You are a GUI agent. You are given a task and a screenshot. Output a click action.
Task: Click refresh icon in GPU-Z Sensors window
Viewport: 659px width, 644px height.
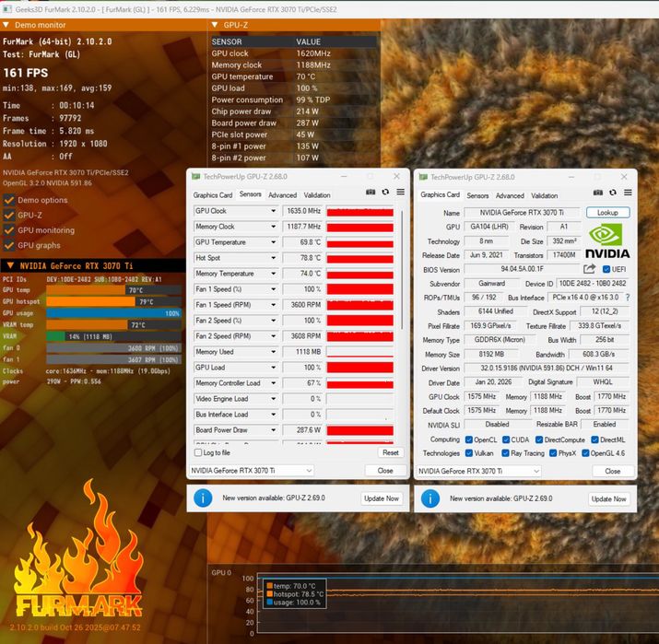(385, 192)
